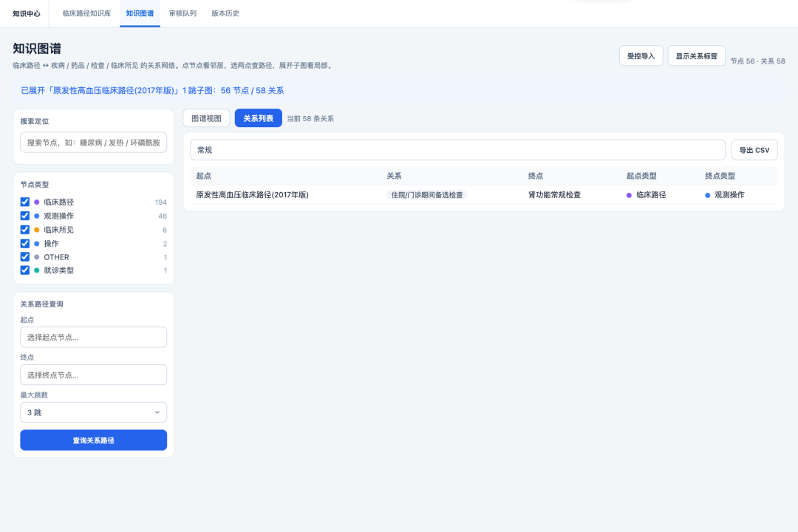
Task: Click the 导出 CSV button
Action: pos(754,150)
